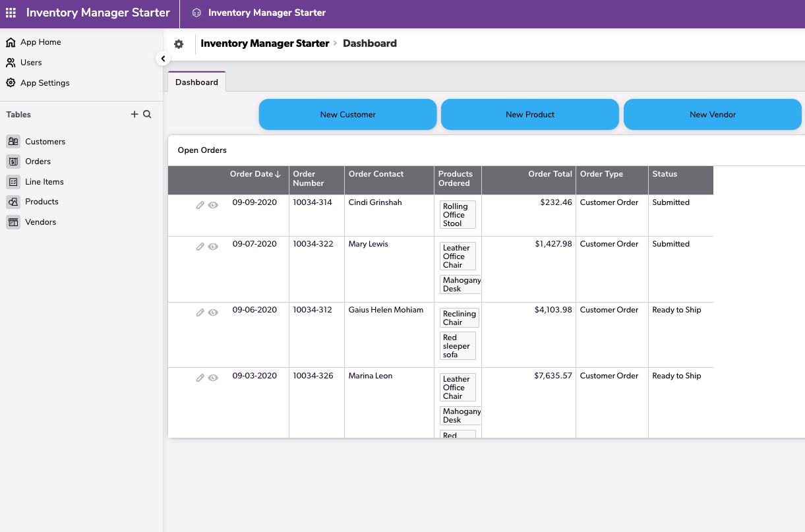Open App Home from the sidebar
Viewport: 805px width, 532px height.
click(x=41, y=42)
